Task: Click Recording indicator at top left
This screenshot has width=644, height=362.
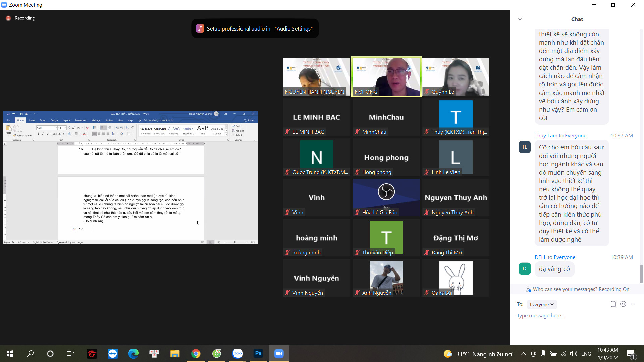Action: pyautogui.click(x=21, y=18)
